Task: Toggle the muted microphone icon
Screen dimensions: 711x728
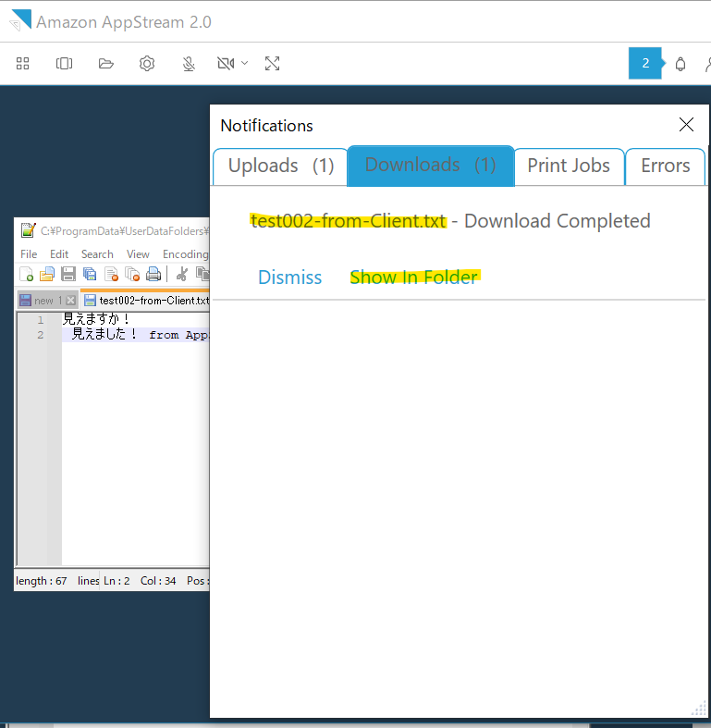Action: click(x=189, y=64)
